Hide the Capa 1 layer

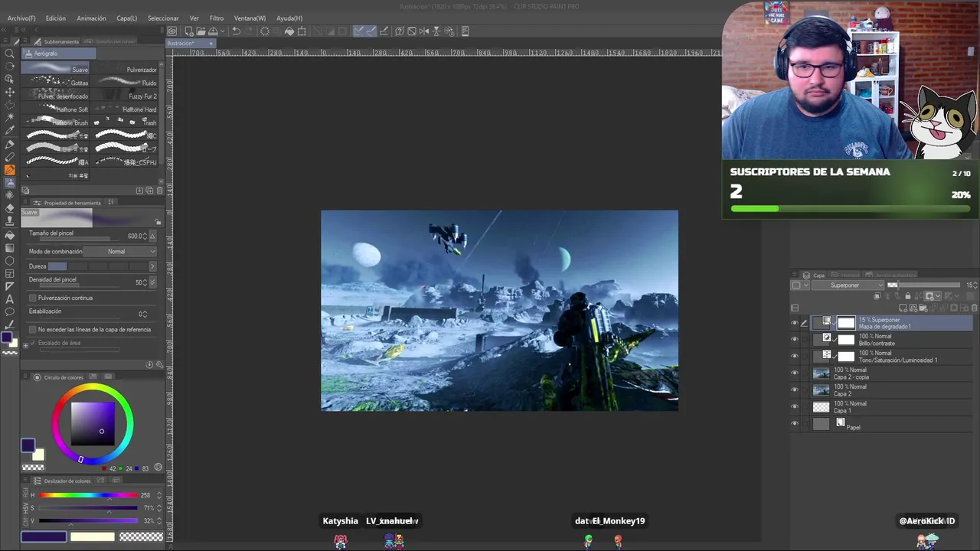pos(795,406)
